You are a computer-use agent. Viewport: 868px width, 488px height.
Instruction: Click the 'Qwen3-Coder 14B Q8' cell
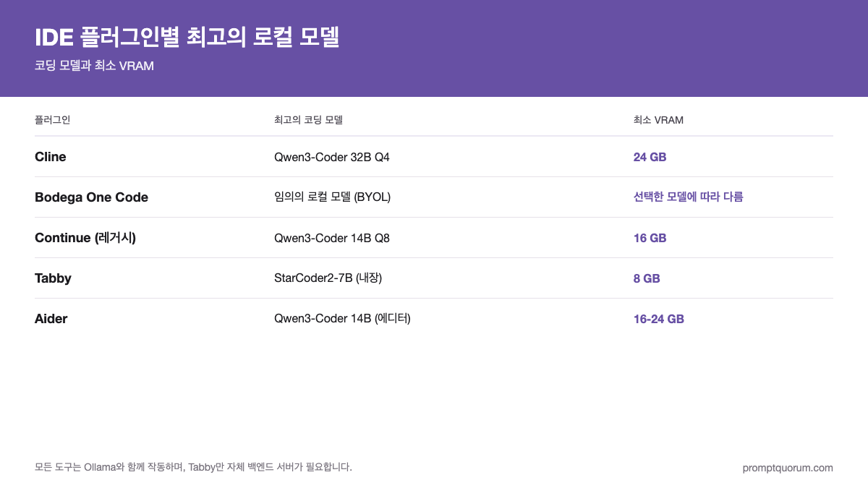(332, 238)
